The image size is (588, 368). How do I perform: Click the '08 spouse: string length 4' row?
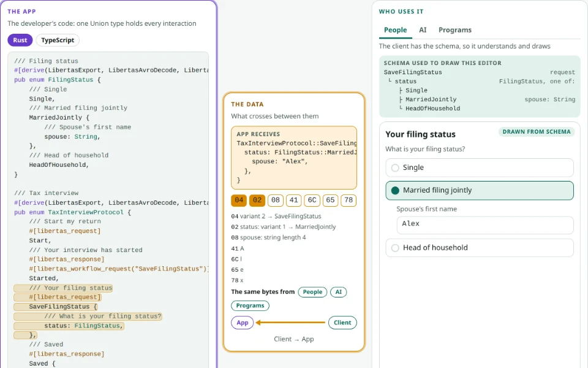[x=268, y=237]
